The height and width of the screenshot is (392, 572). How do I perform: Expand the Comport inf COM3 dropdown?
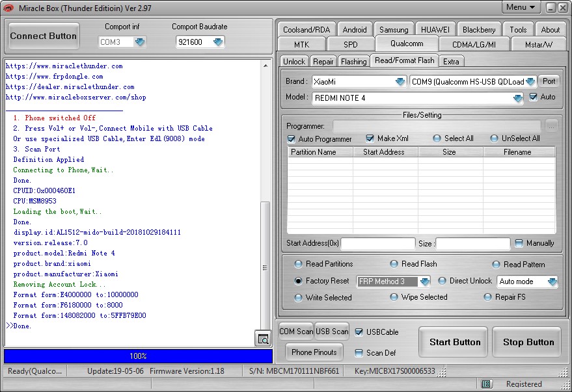(140, 42)
